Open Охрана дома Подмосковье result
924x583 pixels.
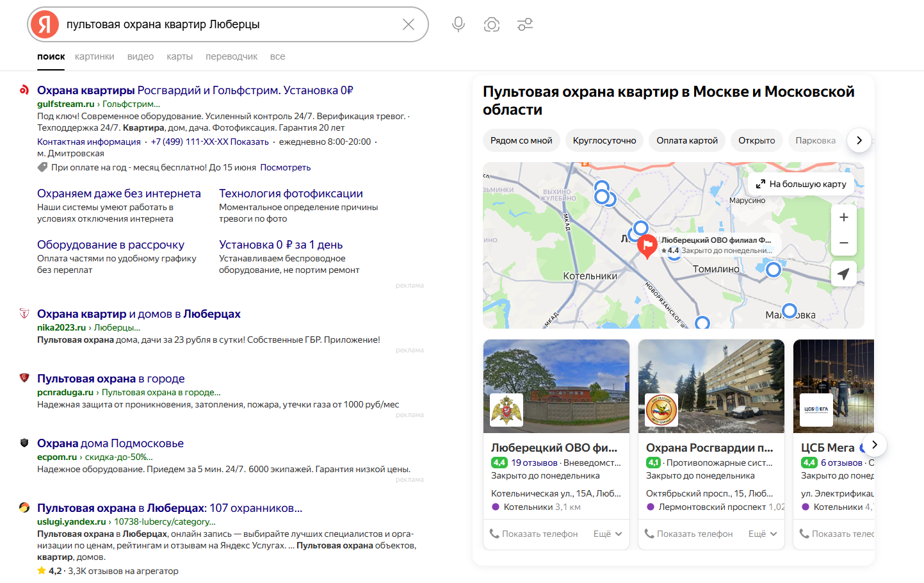coord(110,443)
